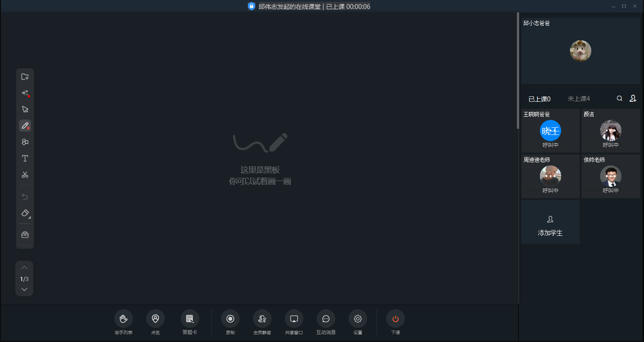Open the 举手列表 raise-hand list
Viewport: 644px width, 342px height.
point(124,319)
